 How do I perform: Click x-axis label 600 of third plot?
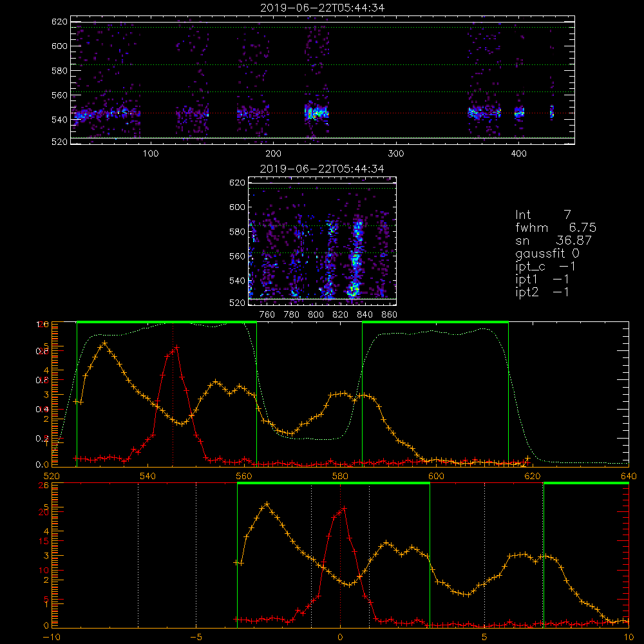pos(436,477)
